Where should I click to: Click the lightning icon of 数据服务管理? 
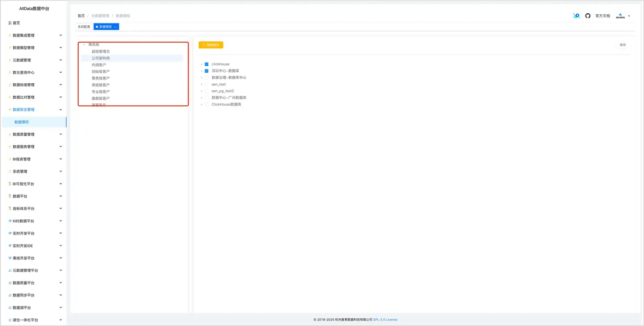point(10,147)
